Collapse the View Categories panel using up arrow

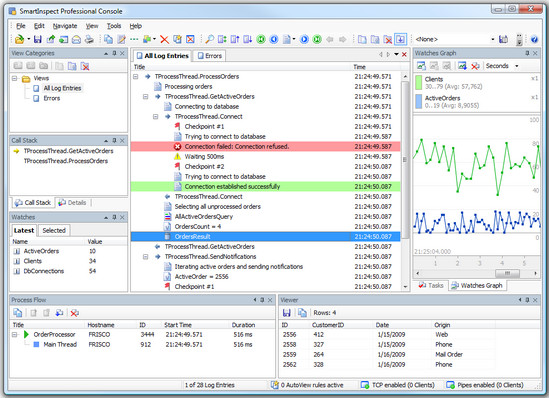(x=106, y=53)
